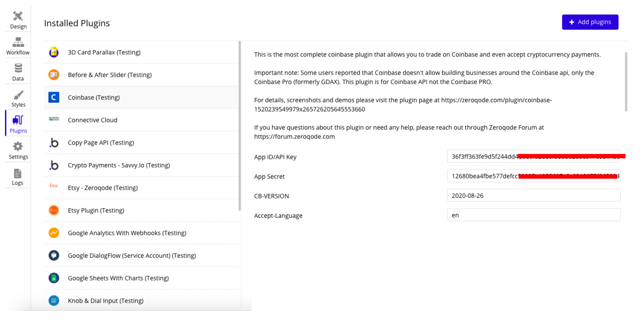Click the CB-VERSION label
Screen dimensions: 644x322
click(x=272, y=196)
